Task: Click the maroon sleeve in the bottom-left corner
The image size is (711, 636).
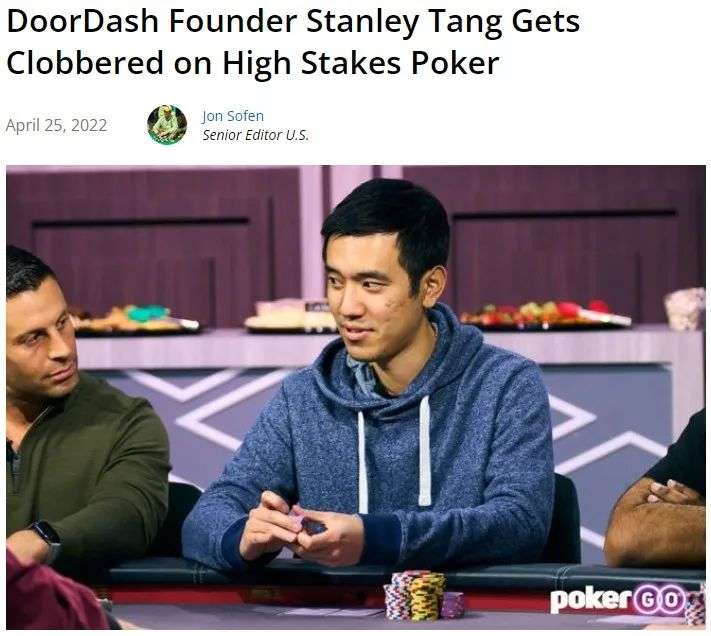Action: point(50,594)
